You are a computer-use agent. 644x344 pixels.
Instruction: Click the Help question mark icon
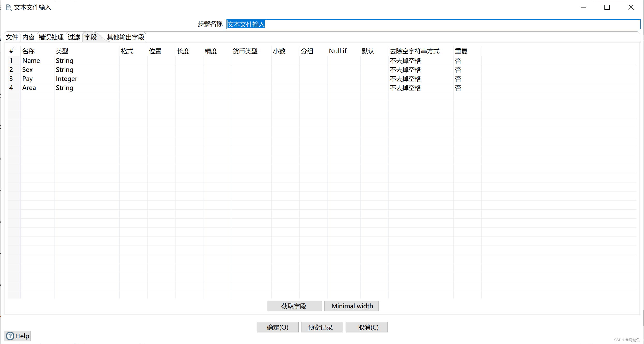click(x=10, y=336)
